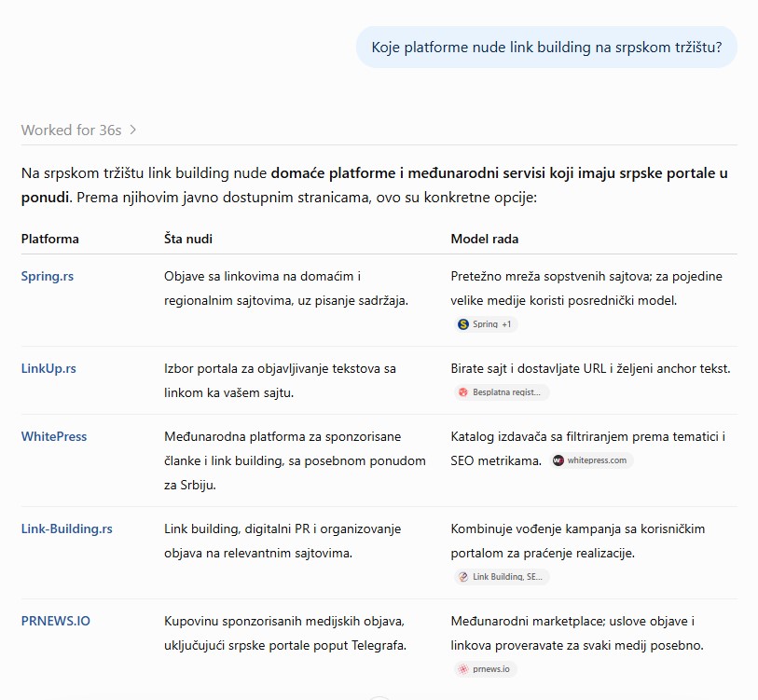Image resolution: width=758 pixels, height=700 pixels.
Task: Click the "Platforma" column header
Action: pyautogui.click(x=49, y=239)
